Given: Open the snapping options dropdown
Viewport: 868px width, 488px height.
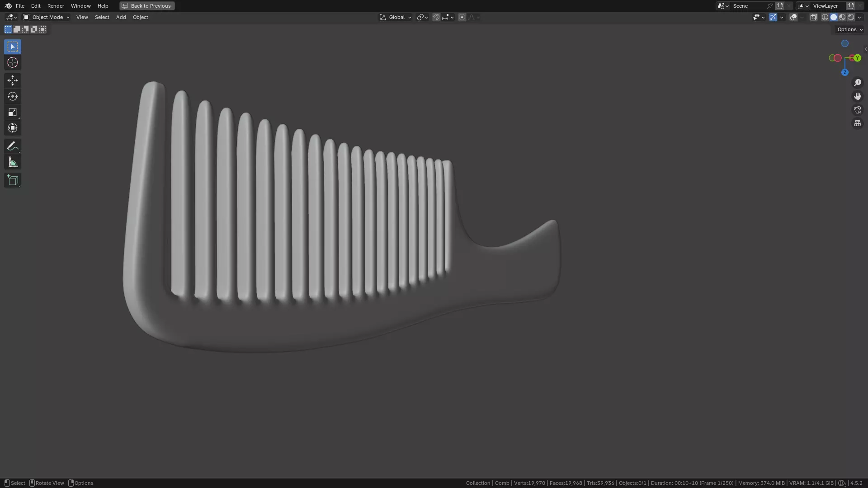Looking at the screenshot, I should click(x=448, y=17).
